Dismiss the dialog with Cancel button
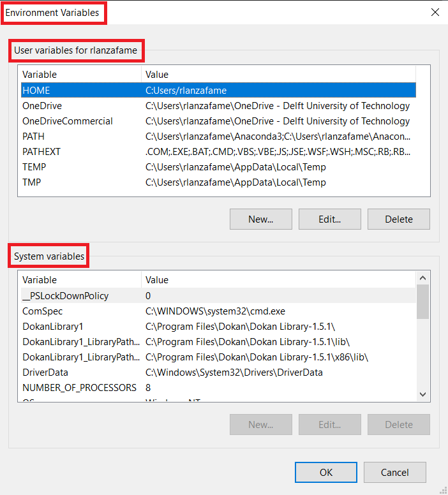Image resolution: width=448 pixels, height=495 pixels. pyautogui.click(x=394, y=473)
